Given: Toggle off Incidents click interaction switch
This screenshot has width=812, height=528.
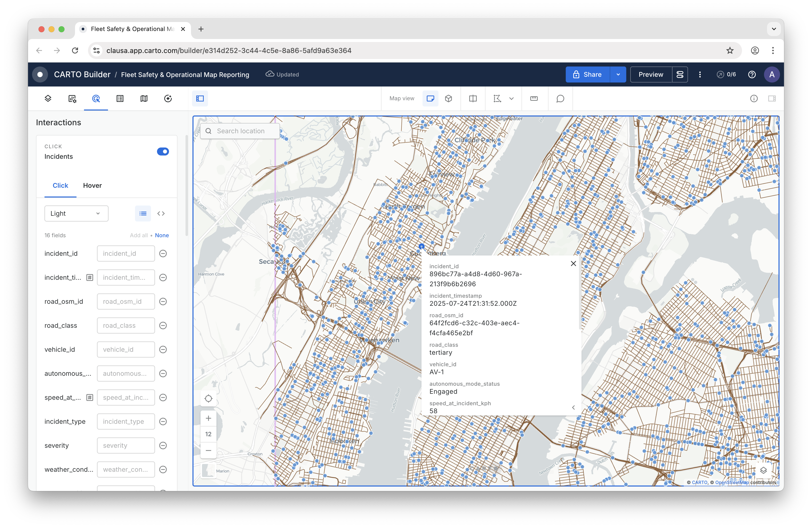Looking at the screenshot, I should [163, 151].
